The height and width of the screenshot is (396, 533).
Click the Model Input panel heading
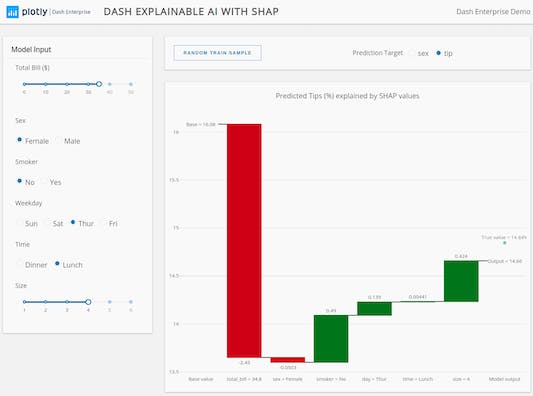tap(31, 50)
